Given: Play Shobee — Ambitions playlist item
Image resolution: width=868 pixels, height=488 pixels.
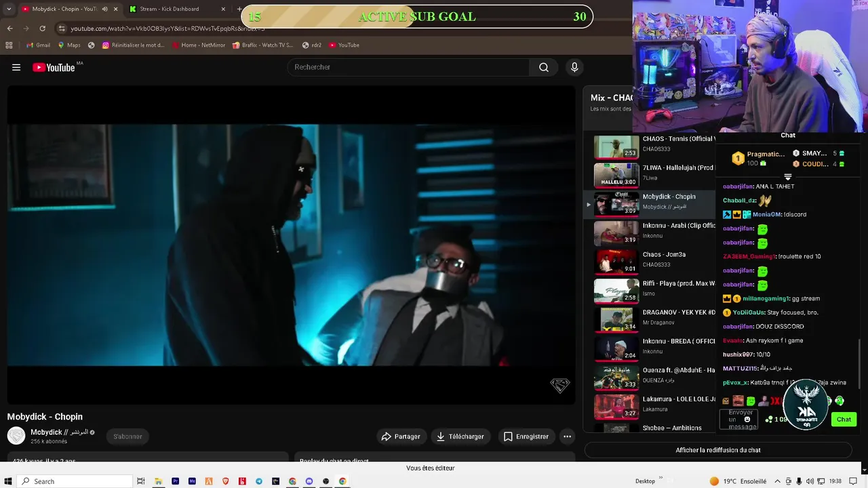Looking at the screenshot, I should pyautogui.click(x=651, y=428).
